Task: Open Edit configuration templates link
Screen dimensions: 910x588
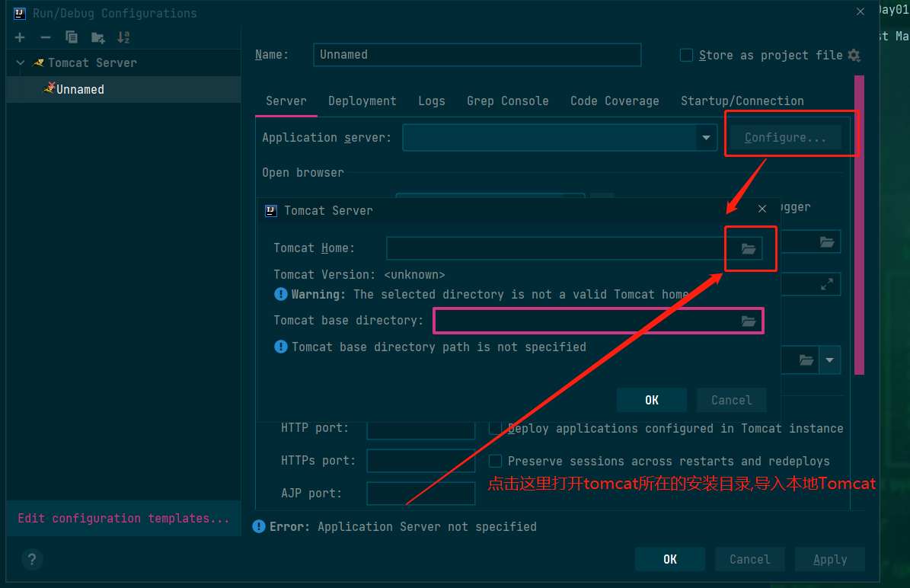Action: [x=123, y=519]
